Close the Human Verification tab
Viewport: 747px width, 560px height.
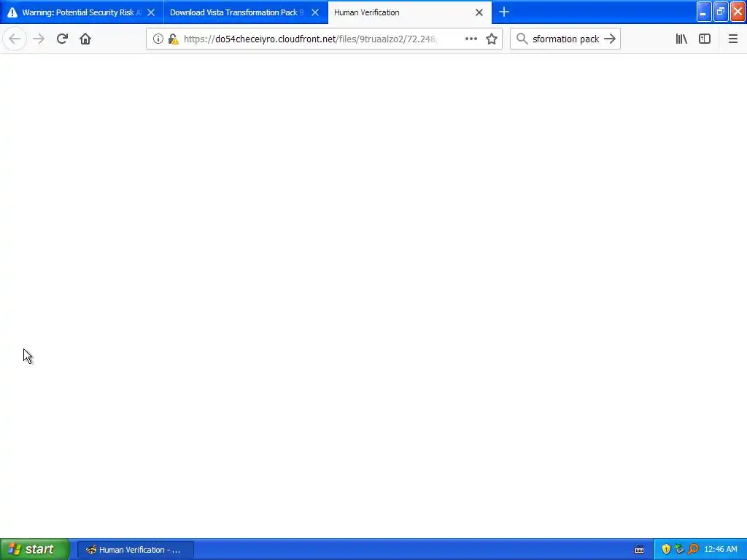point(479,12)
